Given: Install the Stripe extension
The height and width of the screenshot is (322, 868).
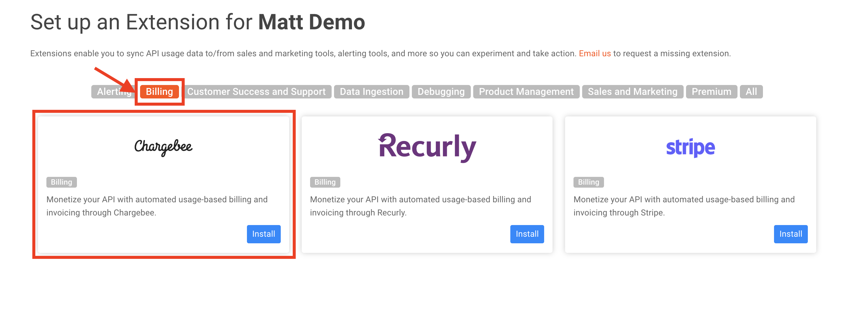Looking at the screenshot, I should click(x=790, y=234).
